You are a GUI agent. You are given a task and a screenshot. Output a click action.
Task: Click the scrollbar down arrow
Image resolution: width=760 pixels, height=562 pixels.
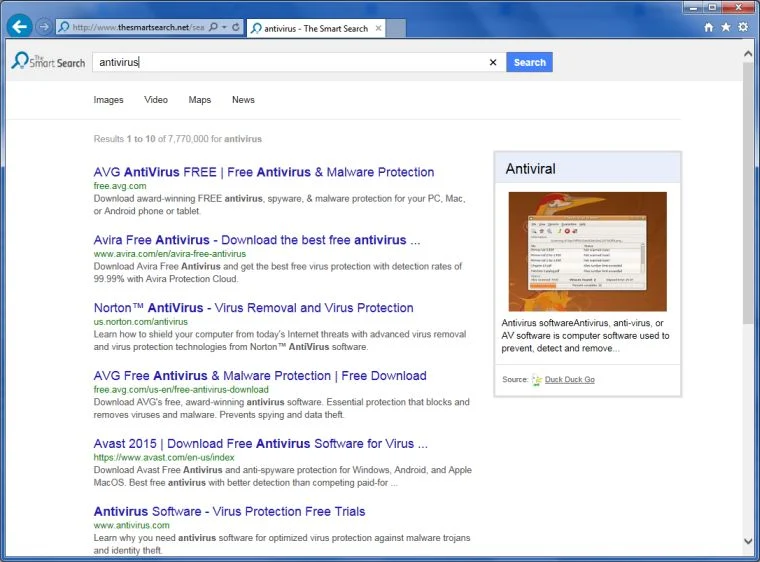click(x=748, y=542)
